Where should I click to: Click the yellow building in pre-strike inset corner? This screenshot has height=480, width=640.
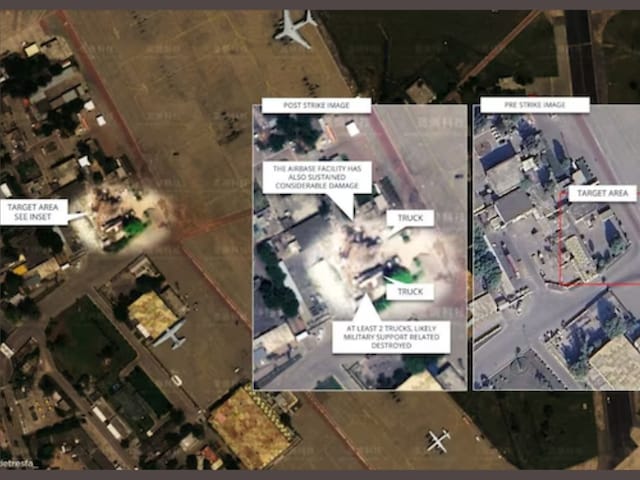point(614,362)
